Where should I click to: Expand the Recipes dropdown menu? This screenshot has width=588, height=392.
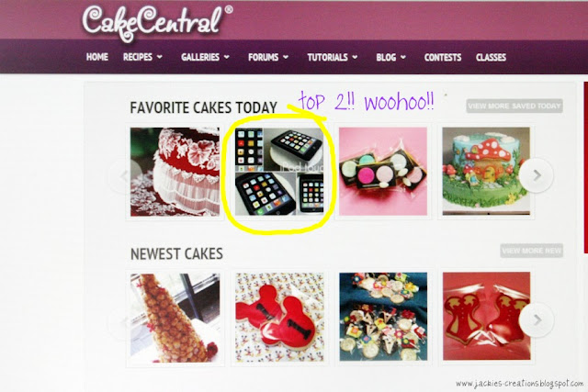[x=142, y=57]
